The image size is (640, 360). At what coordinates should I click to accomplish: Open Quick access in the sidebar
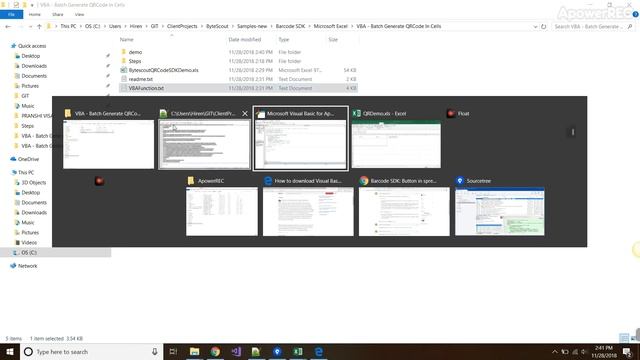click(x=32, y=46)
